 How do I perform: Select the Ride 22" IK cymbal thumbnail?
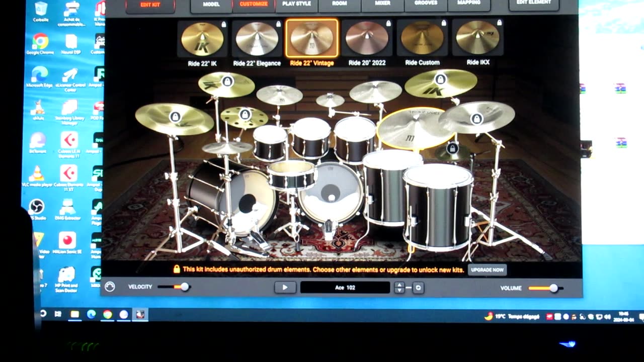202,39
